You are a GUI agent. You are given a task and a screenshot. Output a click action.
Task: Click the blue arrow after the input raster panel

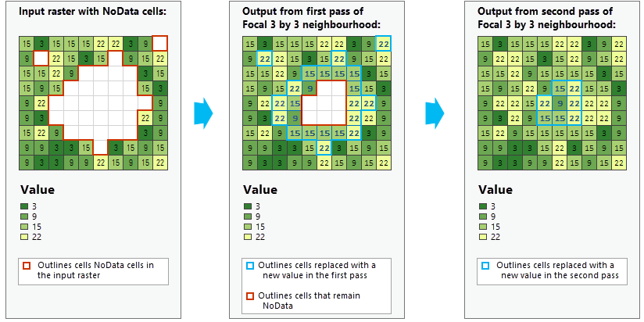point(203,114)
